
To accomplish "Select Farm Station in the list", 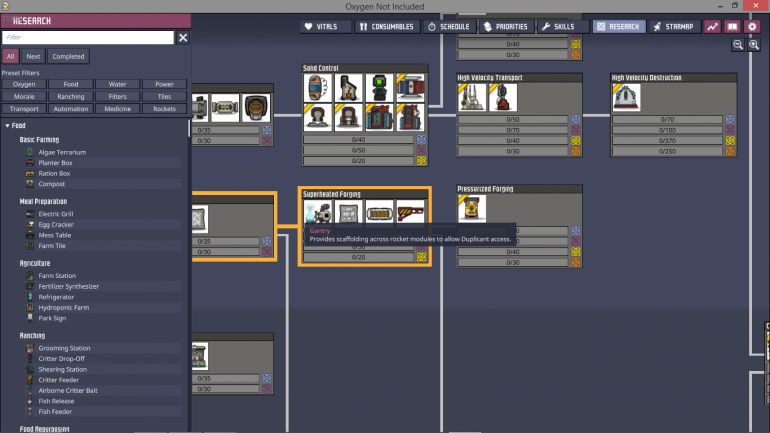I will click(103, 276).
